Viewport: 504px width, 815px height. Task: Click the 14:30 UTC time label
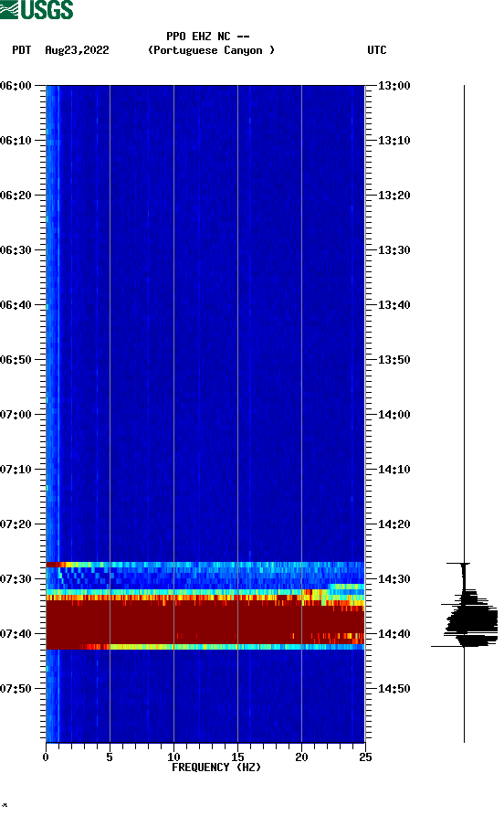394,579
